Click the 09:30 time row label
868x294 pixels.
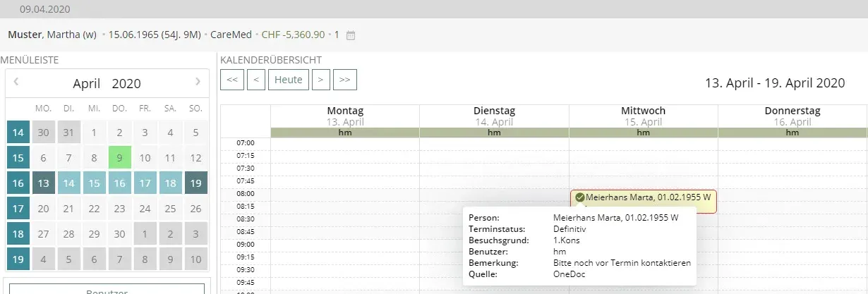(245, 269)
